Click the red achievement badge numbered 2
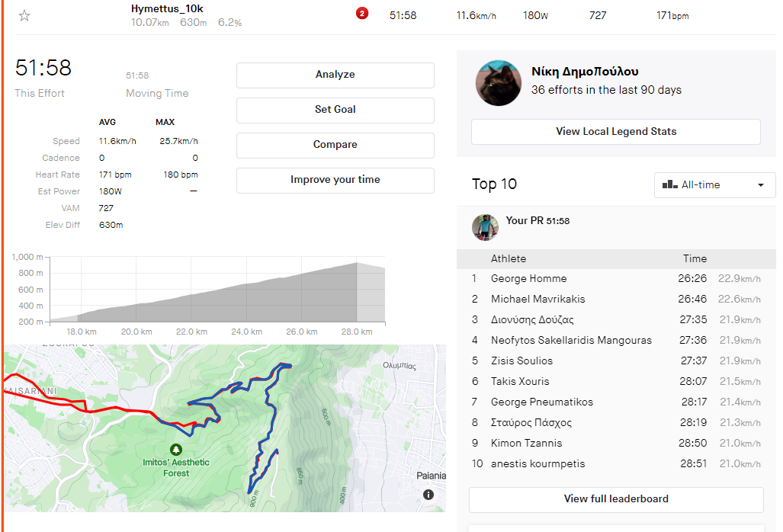The height and width of the screenshot is (532, 783). coord(361,14)
